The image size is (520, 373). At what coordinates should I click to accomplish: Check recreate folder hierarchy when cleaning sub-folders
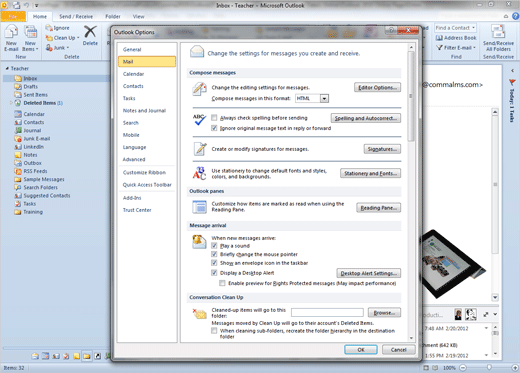[x=214, y=331]
